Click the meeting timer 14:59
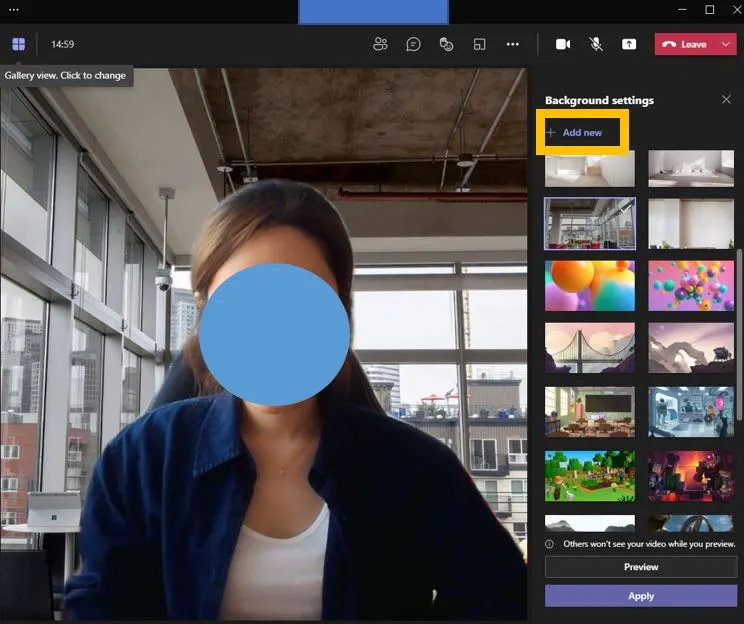Viewport: 744px width, 624px height. [x=63, y=44]
